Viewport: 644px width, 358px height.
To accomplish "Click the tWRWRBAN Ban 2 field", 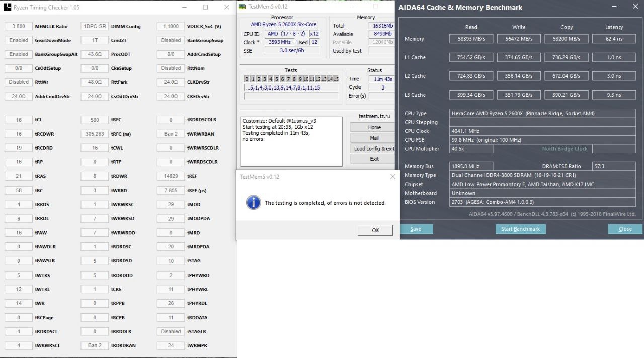I will point(171,134).
